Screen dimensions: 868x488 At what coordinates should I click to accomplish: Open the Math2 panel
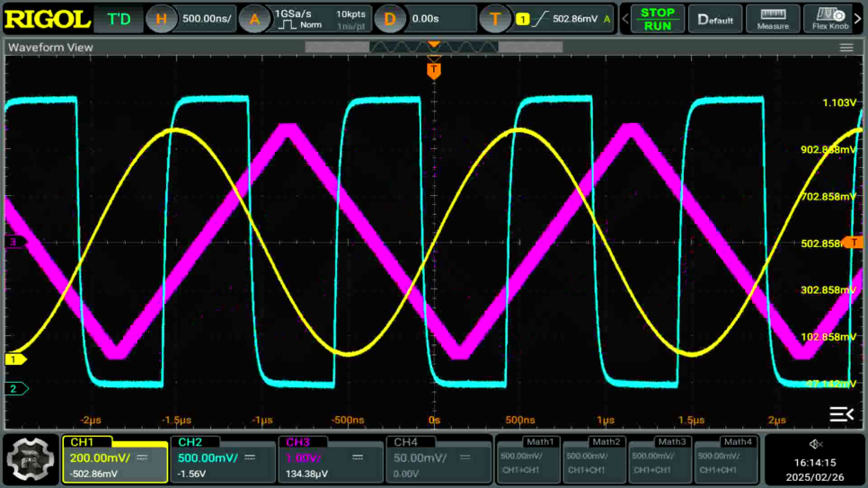click(595, 459)
